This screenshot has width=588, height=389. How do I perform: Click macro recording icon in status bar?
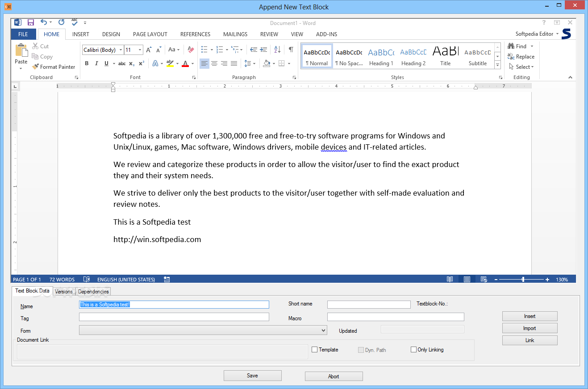point(167,279)
